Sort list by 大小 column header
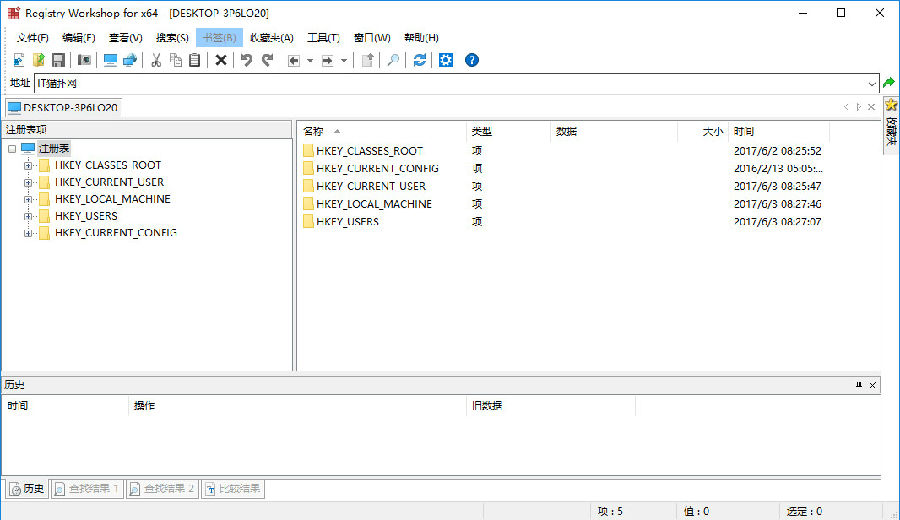The height and width of the screenshot is (520, 900). (x=704, y=131)
